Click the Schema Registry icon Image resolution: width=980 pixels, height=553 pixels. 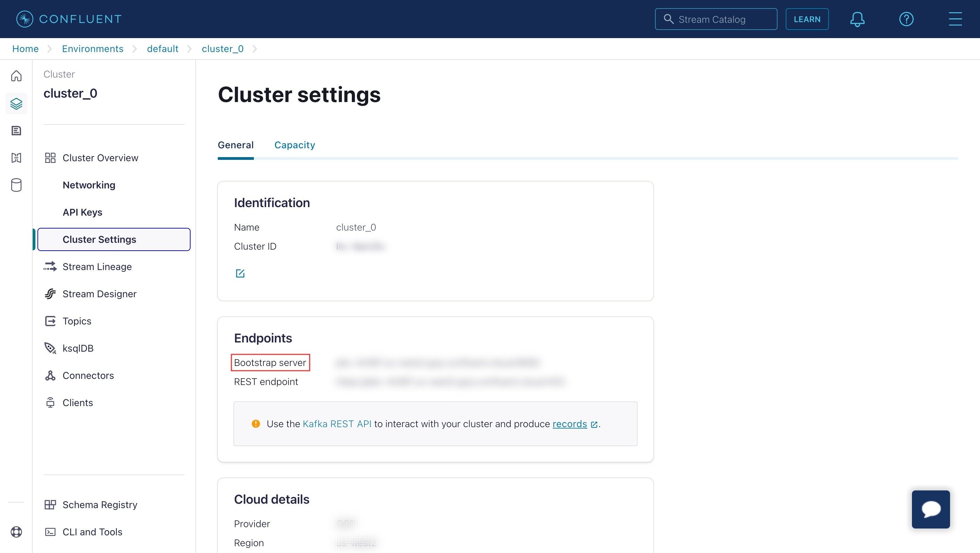[50, 504]
